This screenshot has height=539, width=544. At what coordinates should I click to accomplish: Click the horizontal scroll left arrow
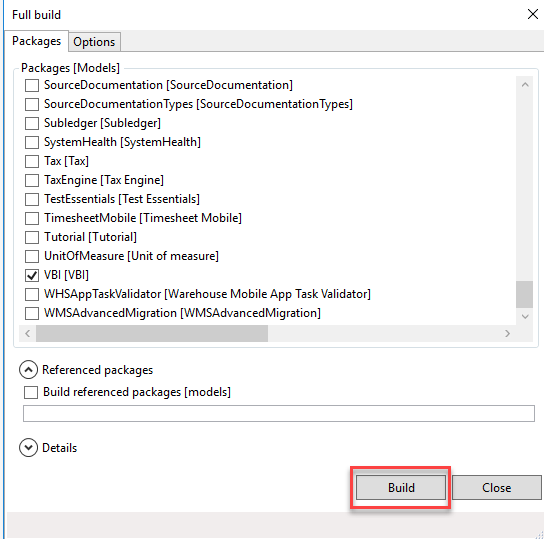28,334
